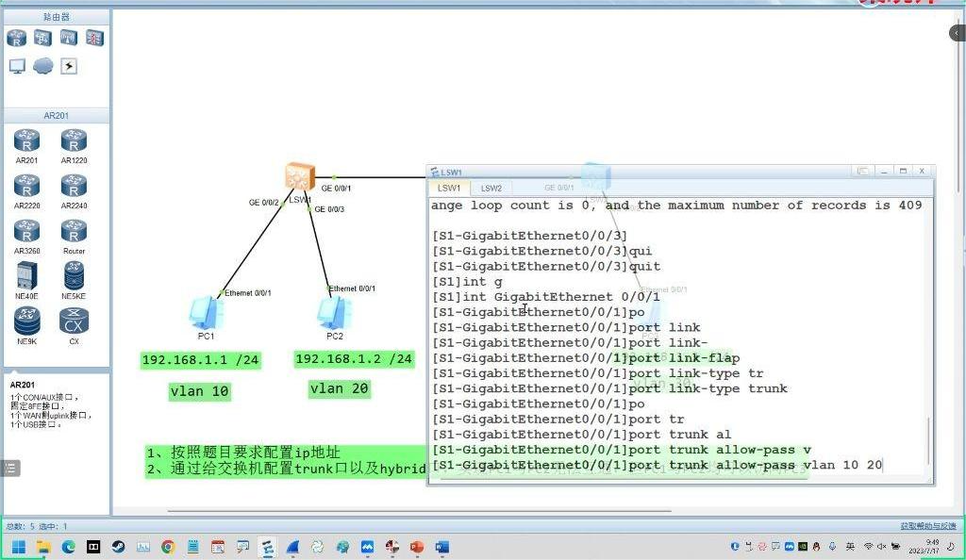Pick the AR3260 router model
The width and height of the screenshot is (966, 560).
[26, 238]
